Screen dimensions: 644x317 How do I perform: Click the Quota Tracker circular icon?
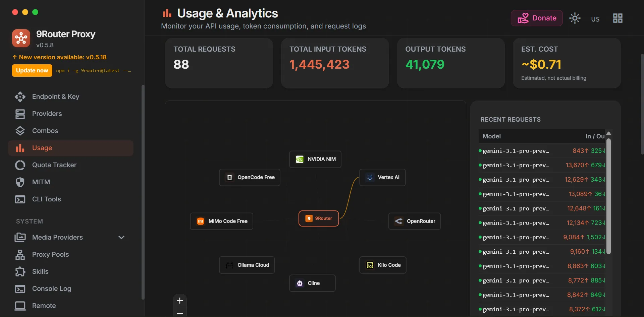point(20,165)
